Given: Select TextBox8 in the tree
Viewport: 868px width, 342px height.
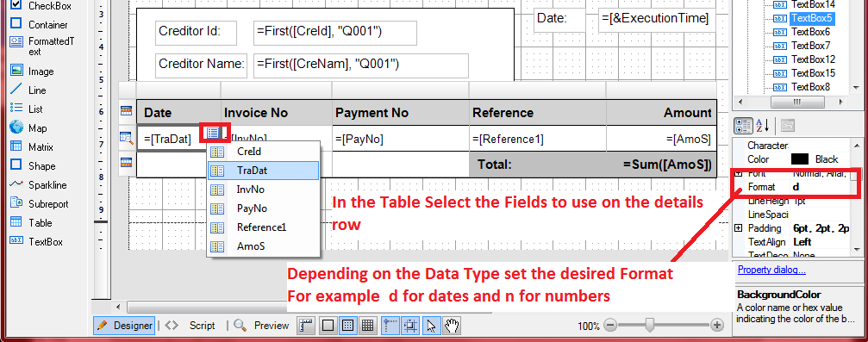Looking at the screenshot, I should point(810,87).
